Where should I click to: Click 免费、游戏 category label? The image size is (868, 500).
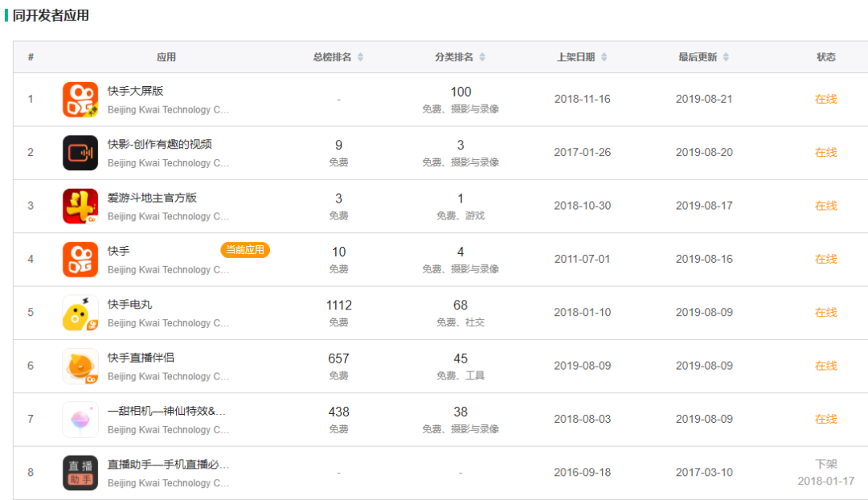[x=461, y=215]
